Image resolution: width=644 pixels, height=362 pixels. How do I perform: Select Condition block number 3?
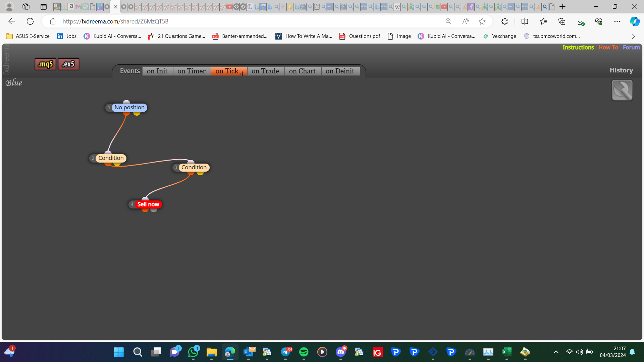194,167
